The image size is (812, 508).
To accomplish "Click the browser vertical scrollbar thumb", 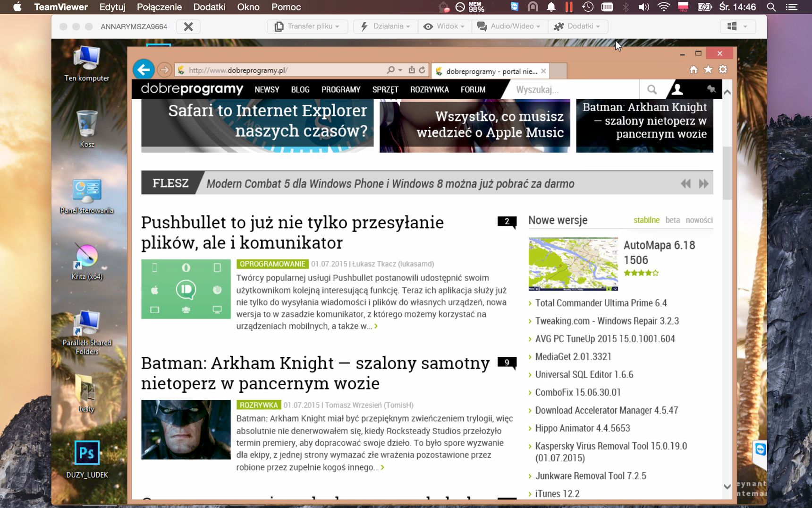I will [727, 173].
